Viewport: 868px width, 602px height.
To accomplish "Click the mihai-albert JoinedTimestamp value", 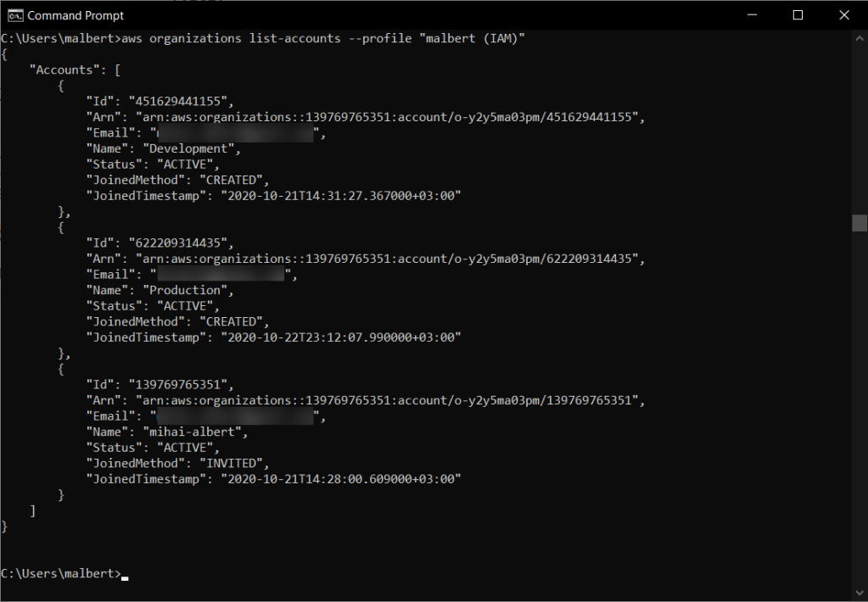I will [x=340, y=479].
